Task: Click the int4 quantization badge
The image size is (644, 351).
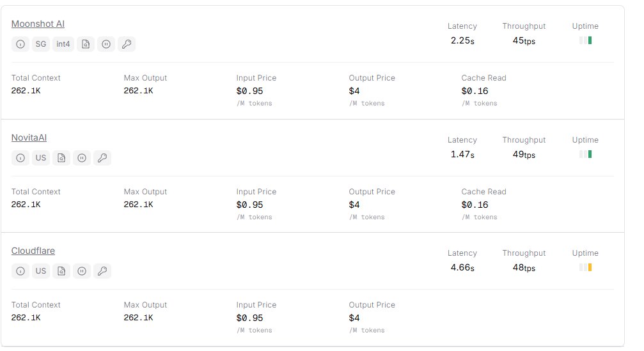Action: tap(63, 44)
